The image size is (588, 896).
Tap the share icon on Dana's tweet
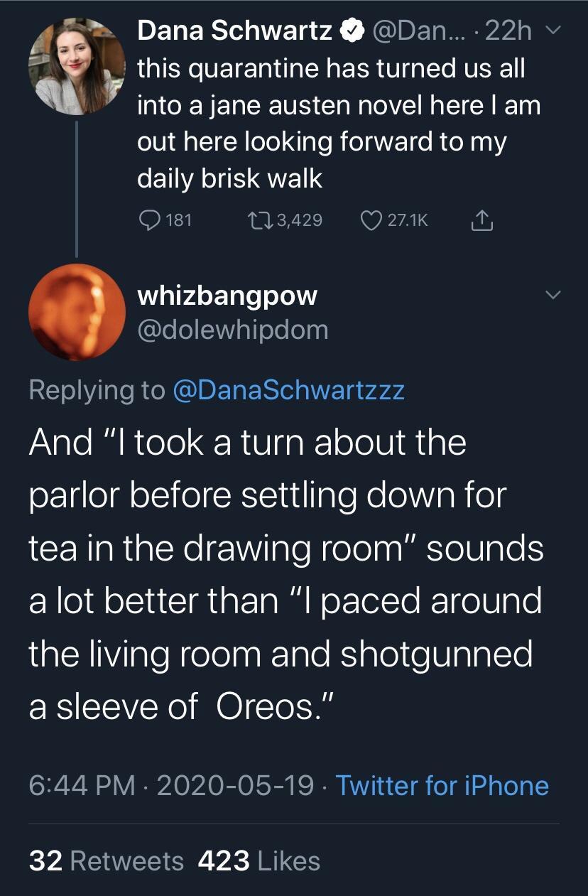point(483,220)
